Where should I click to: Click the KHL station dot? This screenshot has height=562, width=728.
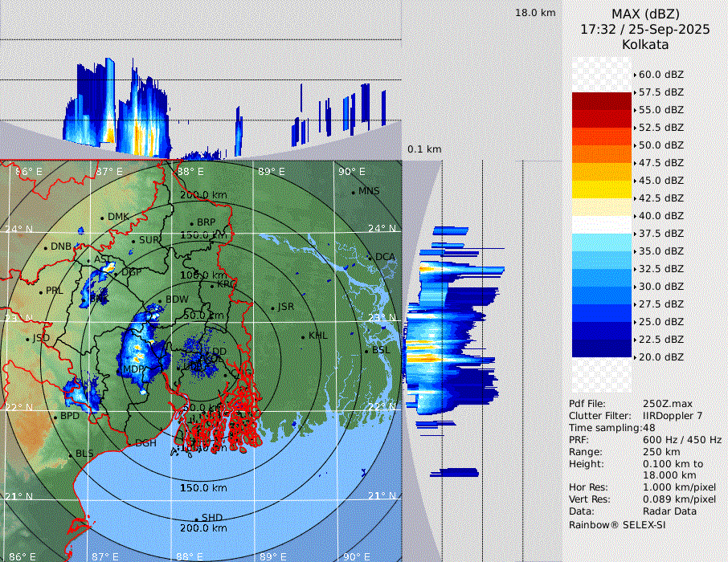click(x=303, y=336)
